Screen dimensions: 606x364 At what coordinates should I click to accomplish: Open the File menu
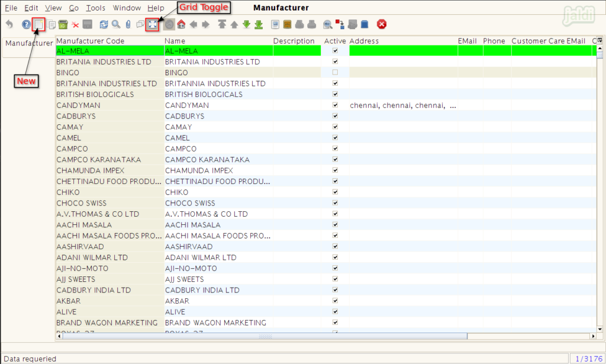click(x=11, y=8)
